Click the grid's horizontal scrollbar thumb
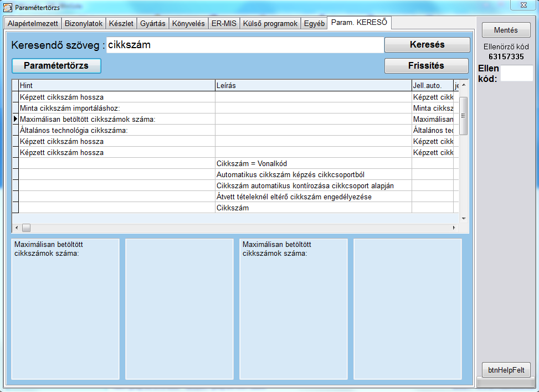The image size is (539, 392). click(x=27, y=228)
